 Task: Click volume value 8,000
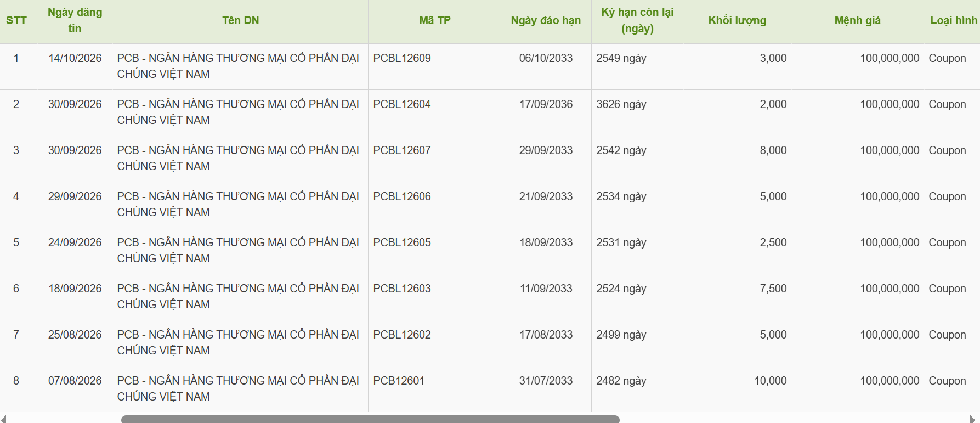[x=773, y=150]
